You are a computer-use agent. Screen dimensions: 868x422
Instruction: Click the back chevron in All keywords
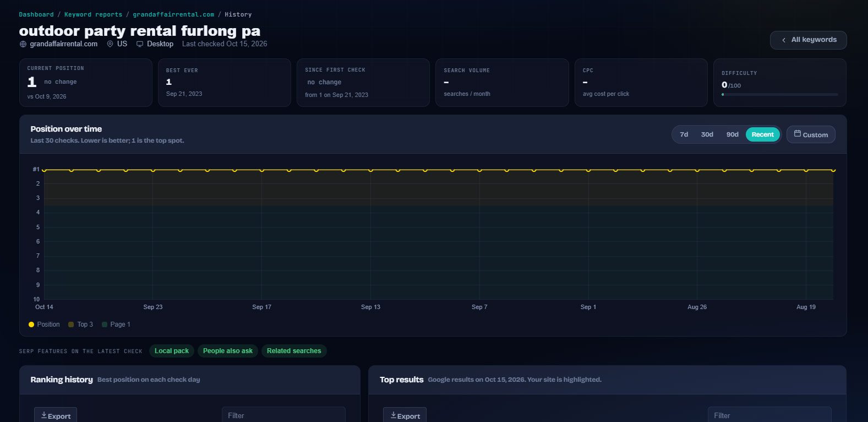coord(784,40)
